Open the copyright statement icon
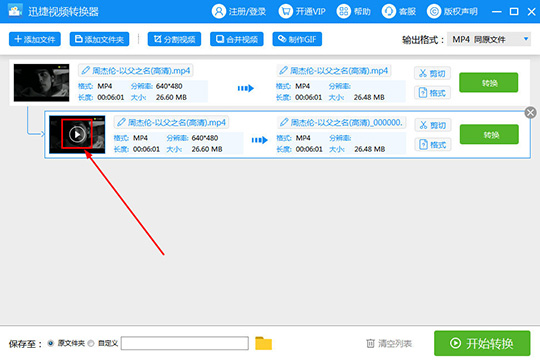This screenshot has height=360, width=540. (x=434, y=12)
